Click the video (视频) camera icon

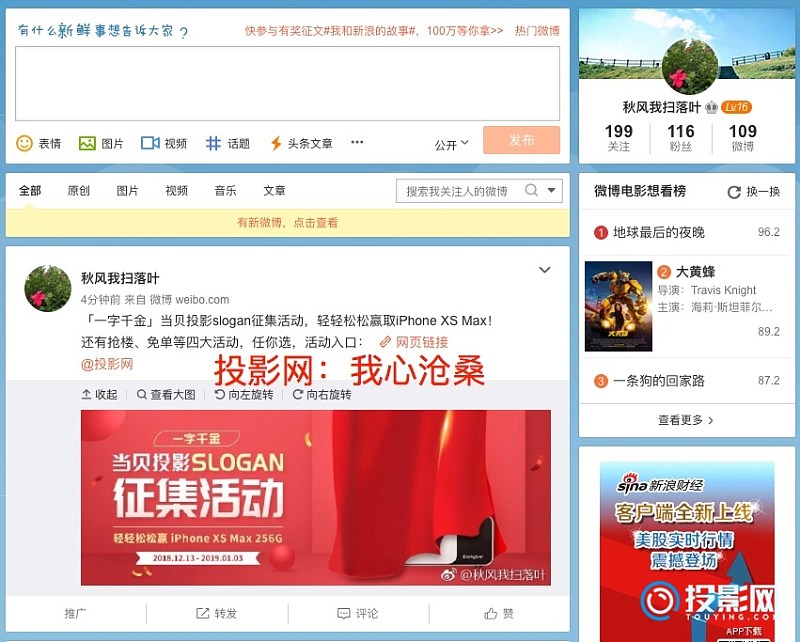coord(150,143)
